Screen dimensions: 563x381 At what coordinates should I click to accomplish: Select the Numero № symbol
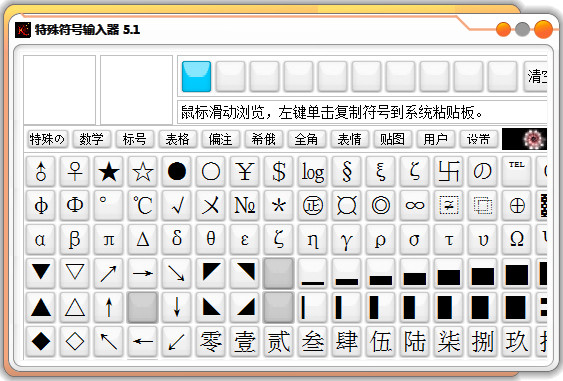pyautogui.click(x=245, y=205)
